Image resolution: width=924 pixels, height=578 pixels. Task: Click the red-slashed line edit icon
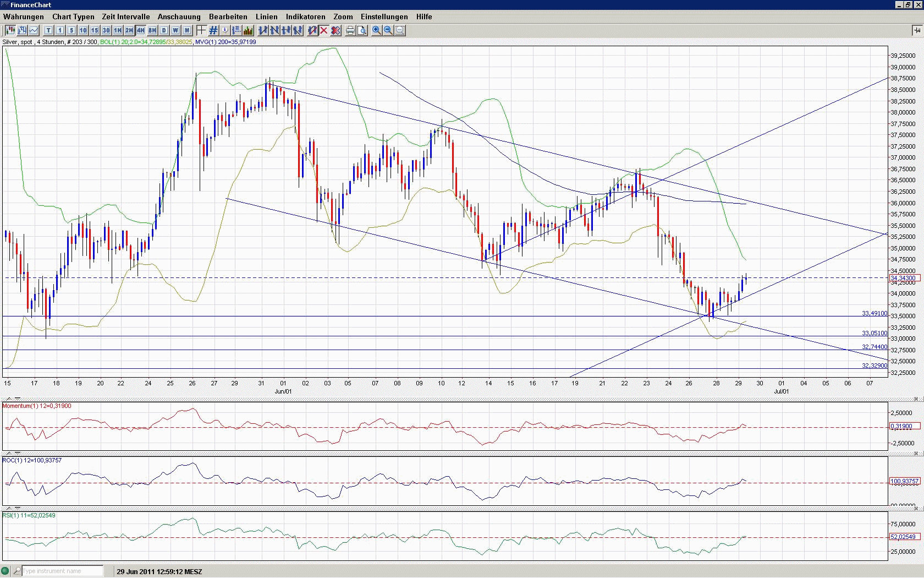click(x=312, y=30)
